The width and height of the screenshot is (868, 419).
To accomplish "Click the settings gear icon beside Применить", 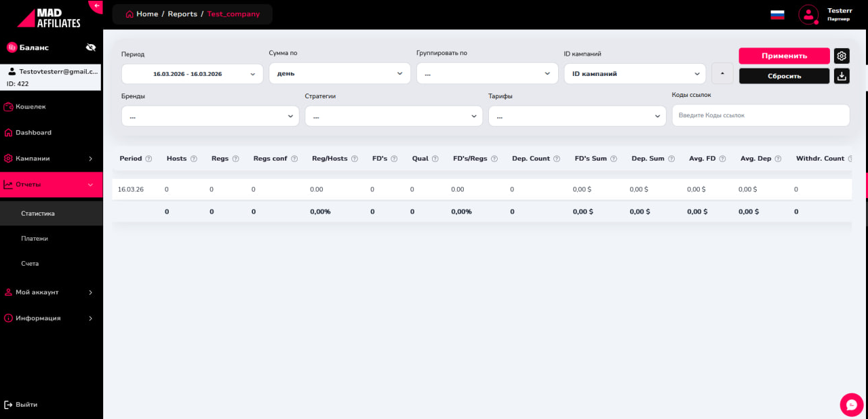I will click(842, 56).
